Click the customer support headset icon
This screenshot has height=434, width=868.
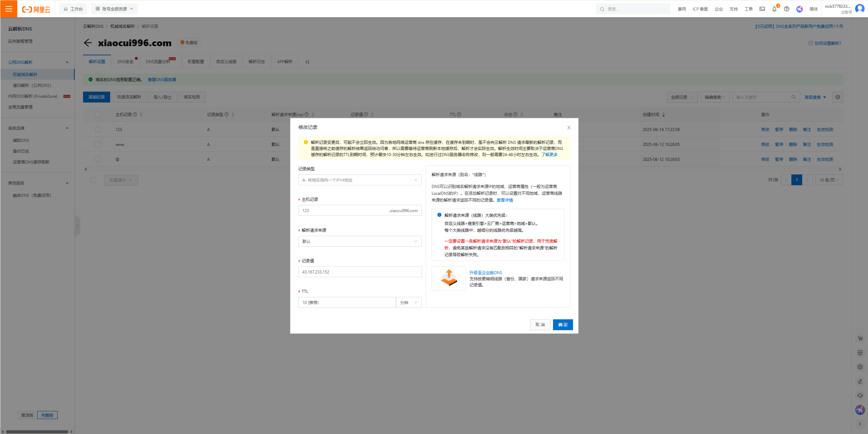(x=860, y=395)
